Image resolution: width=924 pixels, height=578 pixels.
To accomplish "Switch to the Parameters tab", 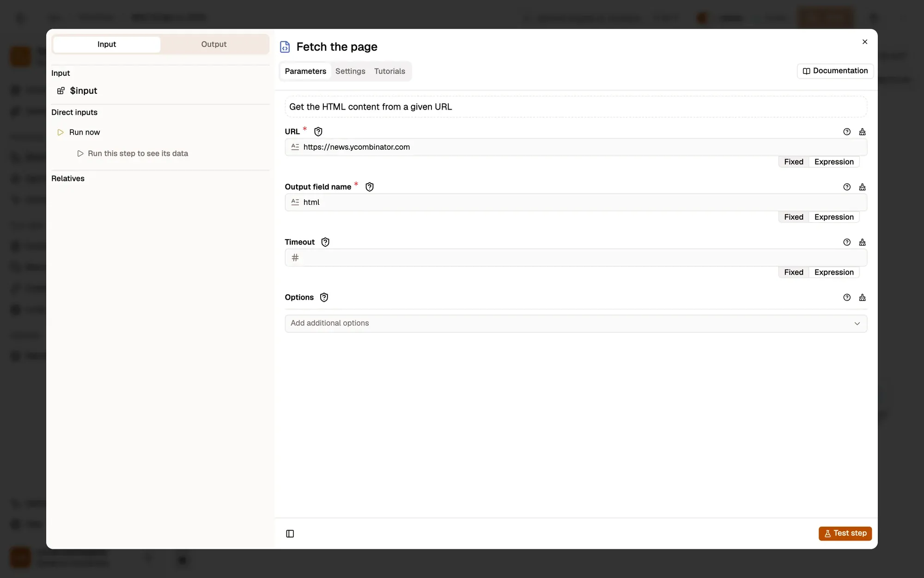I will tap(305, 71).
